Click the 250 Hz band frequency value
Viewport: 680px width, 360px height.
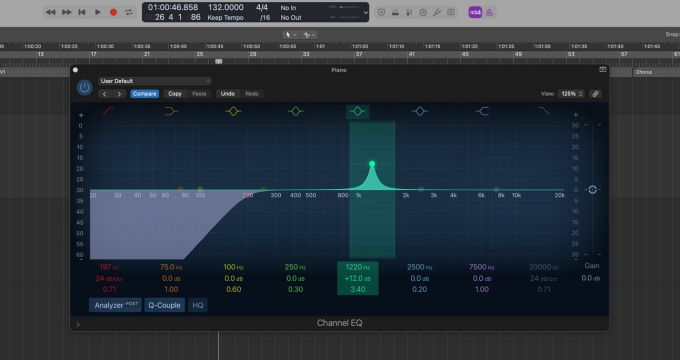[x=295, y=267]
